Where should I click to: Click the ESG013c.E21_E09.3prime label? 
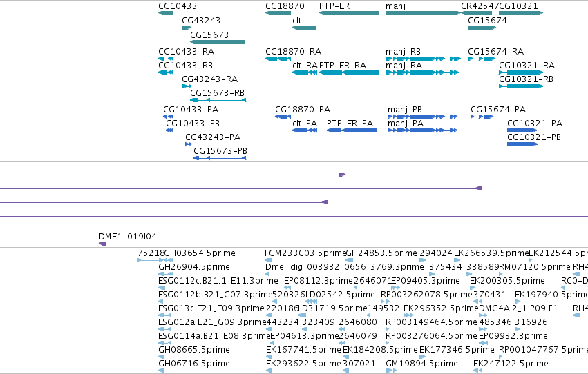[211, 308]
